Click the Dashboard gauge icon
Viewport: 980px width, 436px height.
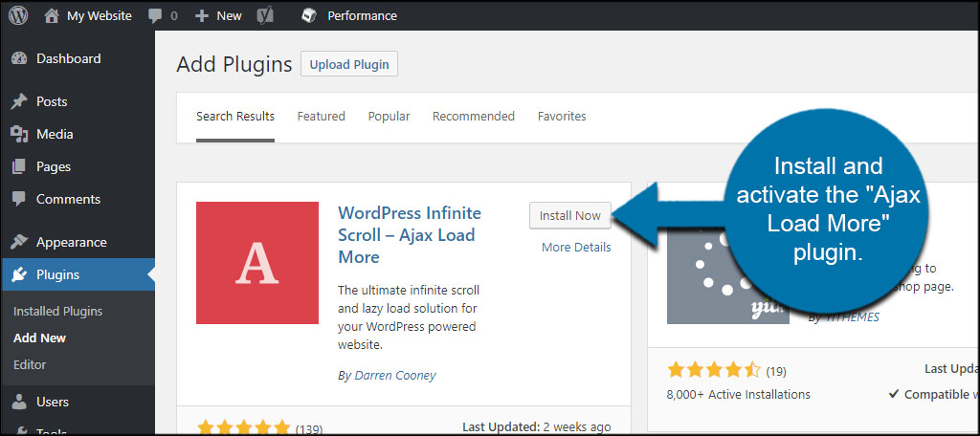[x=19, y=58]
